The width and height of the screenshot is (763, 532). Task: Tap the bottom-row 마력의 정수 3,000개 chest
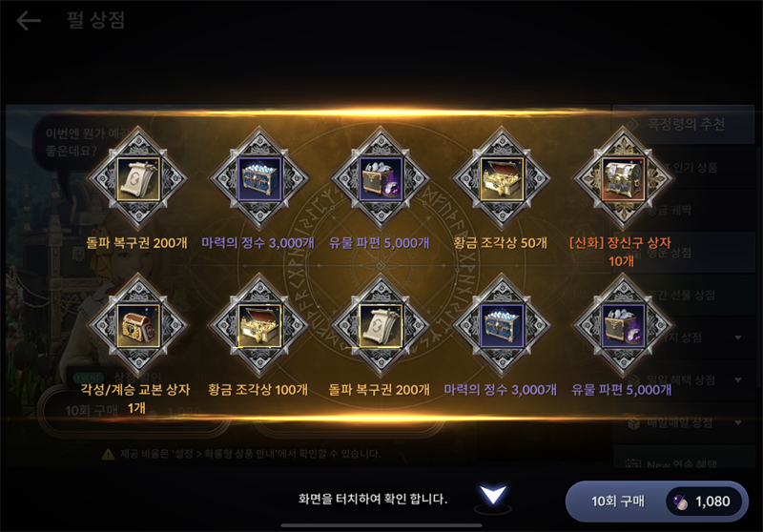[502, 325]
